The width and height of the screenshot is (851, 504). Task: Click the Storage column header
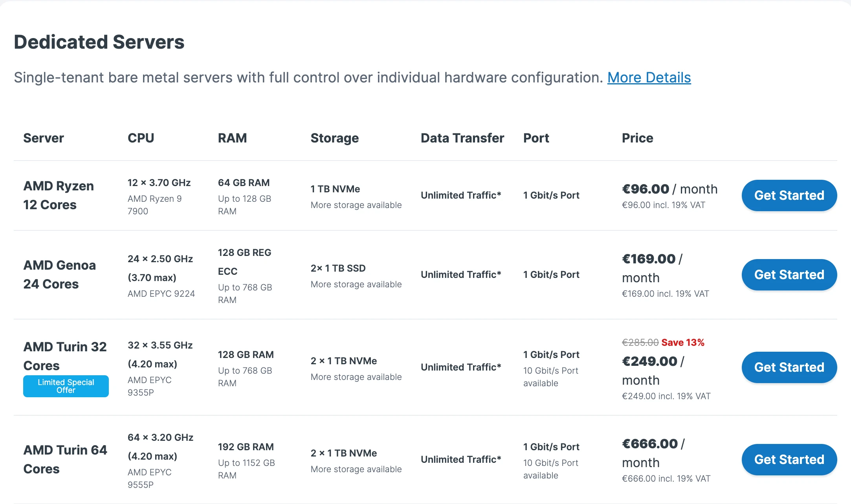(x=335, y=138)
